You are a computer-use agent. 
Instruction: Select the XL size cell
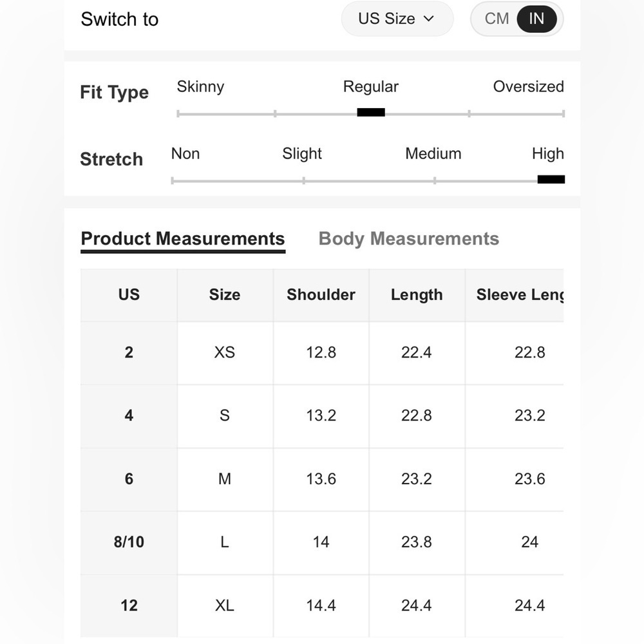[225, 606]
